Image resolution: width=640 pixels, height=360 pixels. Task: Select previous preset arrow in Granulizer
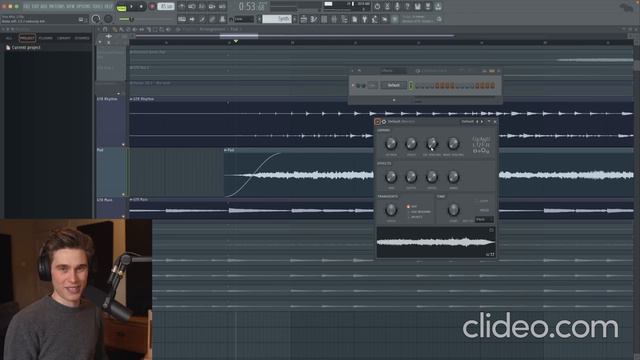pyautogui.click(x=477, y=122)
